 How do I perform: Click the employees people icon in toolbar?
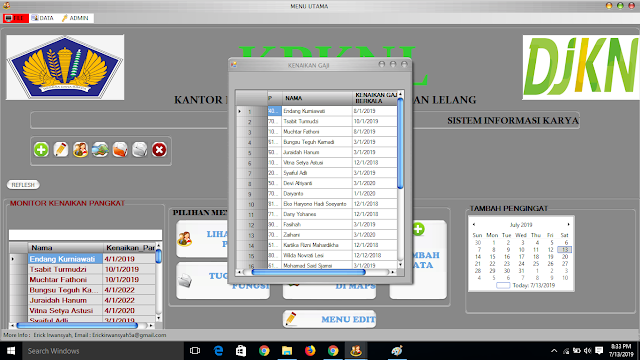80,150
